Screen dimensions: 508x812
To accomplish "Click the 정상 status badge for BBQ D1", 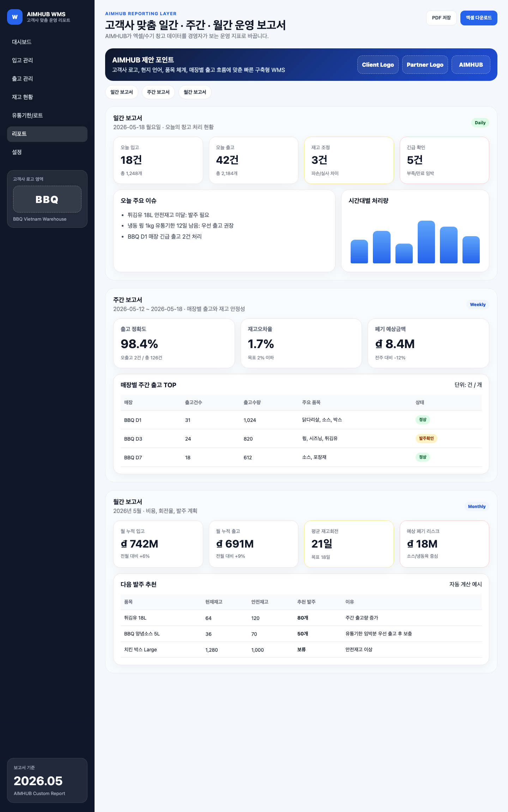I will (423, 420).
